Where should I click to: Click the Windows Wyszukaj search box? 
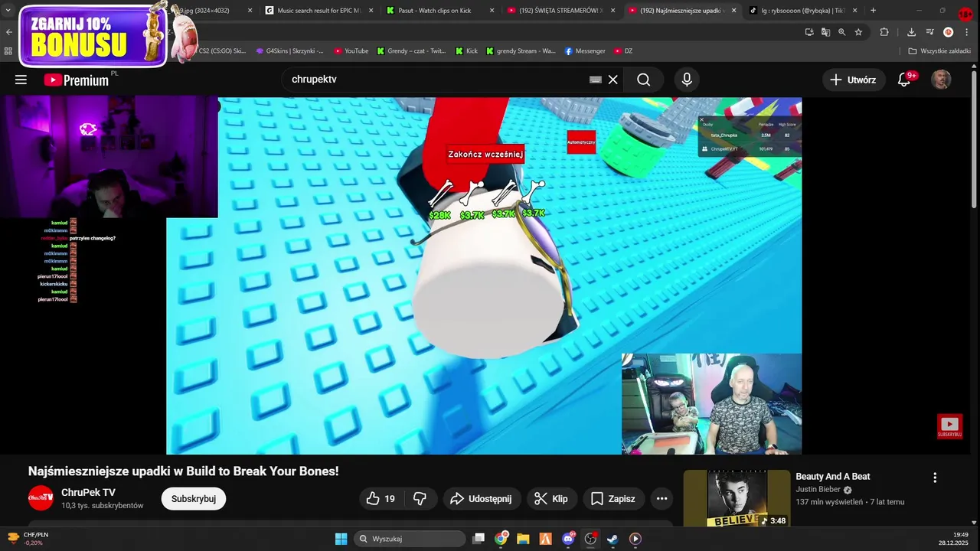[410, 539]
